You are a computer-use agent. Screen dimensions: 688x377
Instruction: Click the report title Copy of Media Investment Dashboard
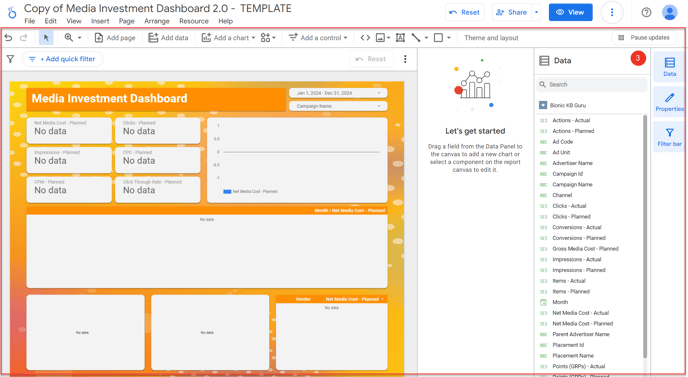(x=158, y=8)
